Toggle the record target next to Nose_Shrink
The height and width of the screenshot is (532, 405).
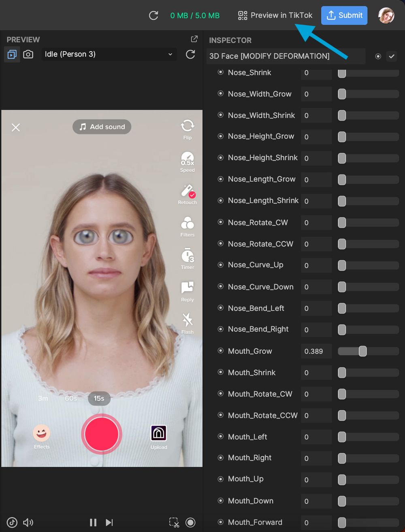pos(220,72)
